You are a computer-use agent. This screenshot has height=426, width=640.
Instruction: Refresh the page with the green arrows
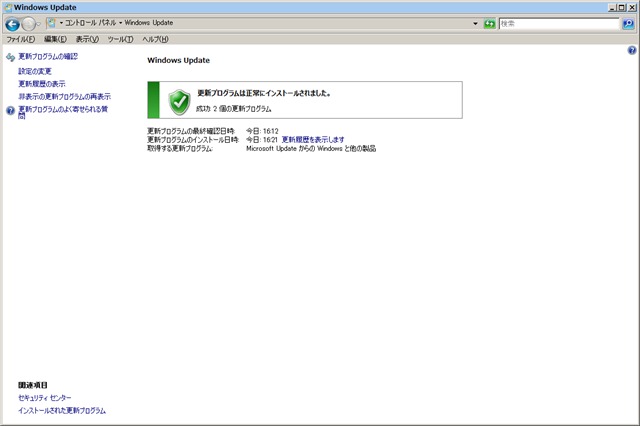(489, 24)
